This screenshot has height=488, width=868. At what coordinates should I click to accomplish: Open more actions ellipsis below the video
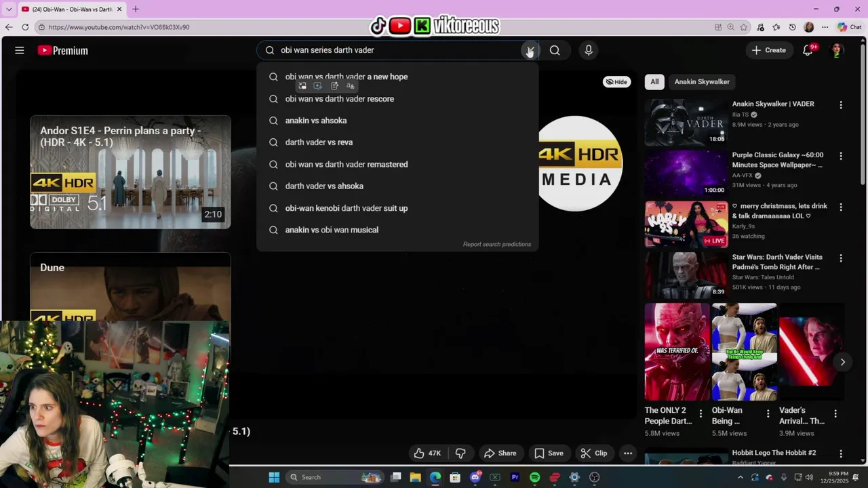coord(628,453)
